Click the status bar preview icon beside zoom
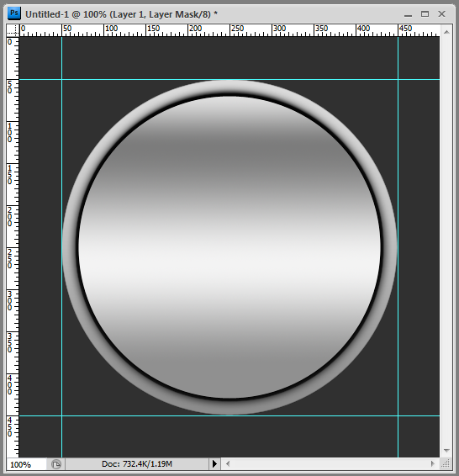This screenshot has width=459, height=476. pos(56,464)
